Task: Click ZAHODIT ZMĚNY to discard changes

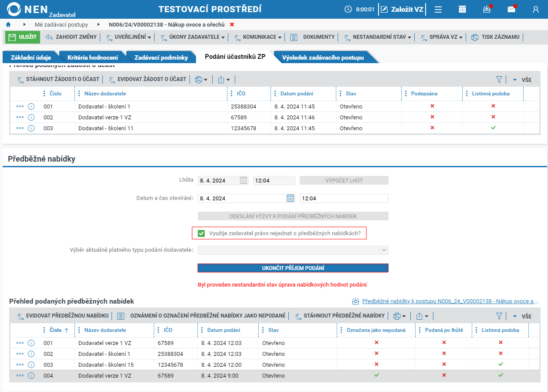Action: pyautogui.click(x=71, y=37)
